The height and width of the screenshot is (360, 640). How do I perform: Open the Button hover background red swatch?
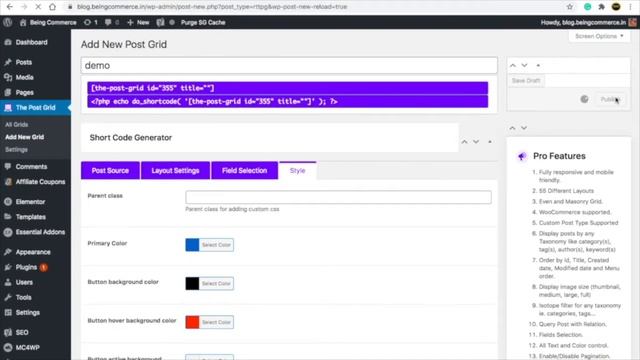point(192,322)
